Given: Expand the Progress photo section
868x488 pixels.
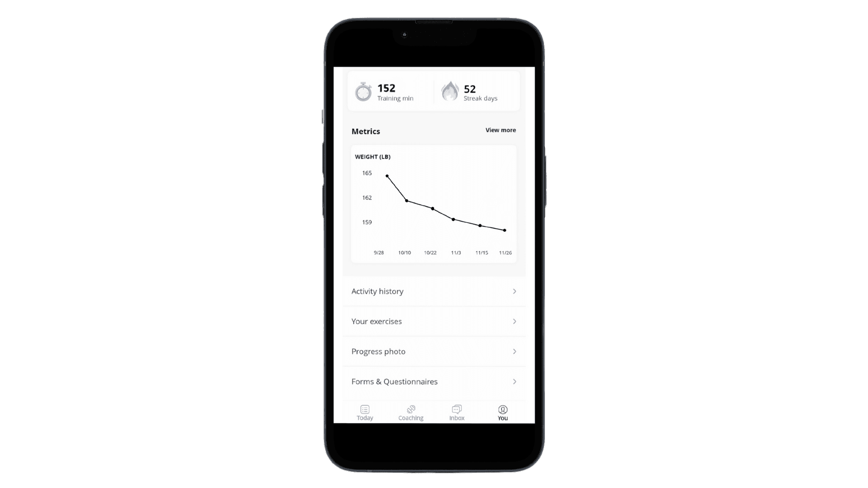Looking at the screenshot, I should [434, 351].
